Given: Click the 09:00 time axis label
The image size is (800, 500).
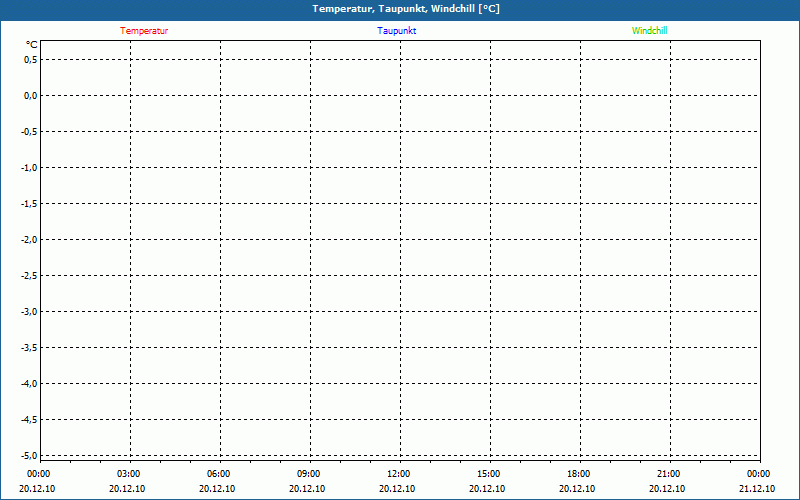Looking at the screenshot, I should point(309,474).
